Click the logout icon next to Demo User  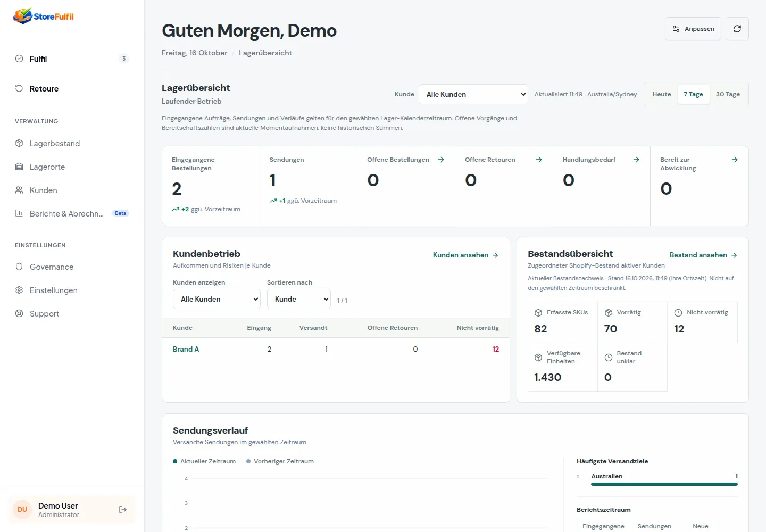tap(123, 510)
